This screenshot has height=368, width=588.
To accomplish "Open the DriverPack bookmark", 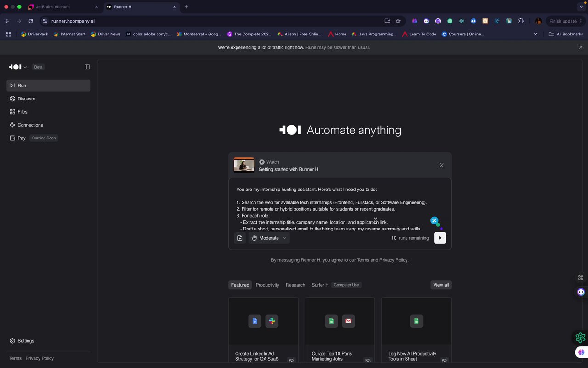I will click(34, 34).
